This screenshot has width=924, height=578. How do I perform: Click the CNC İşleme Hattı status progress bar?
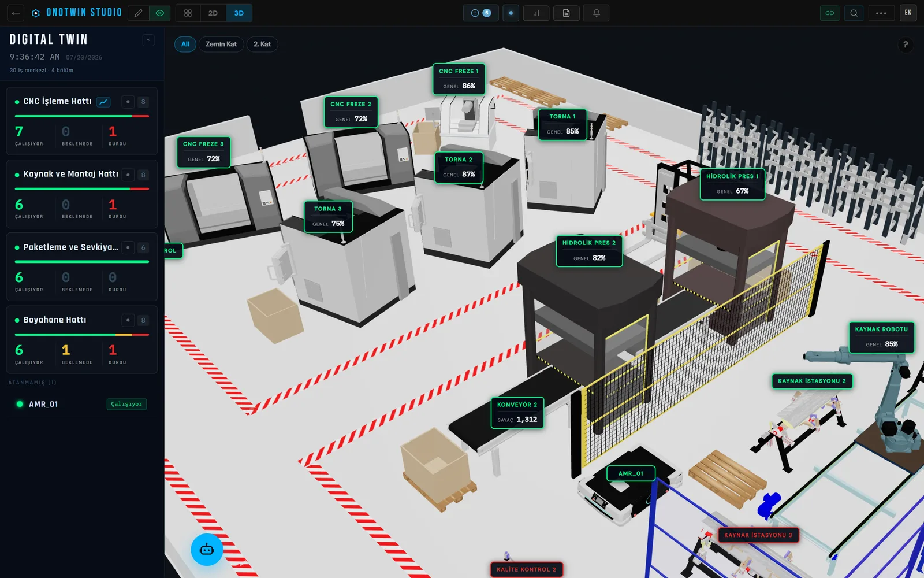click(81, 116)
